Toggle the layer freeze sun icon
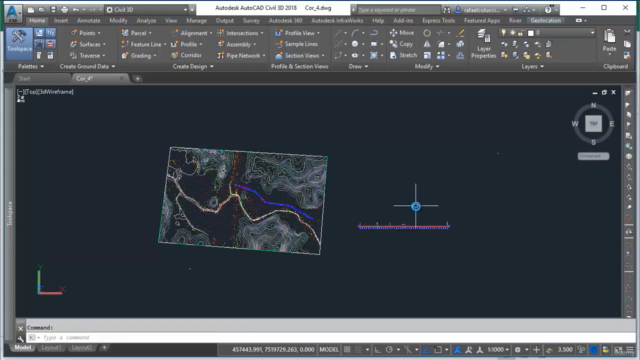The width and height of the screenshot is (640, 360). tap(513, 33)
